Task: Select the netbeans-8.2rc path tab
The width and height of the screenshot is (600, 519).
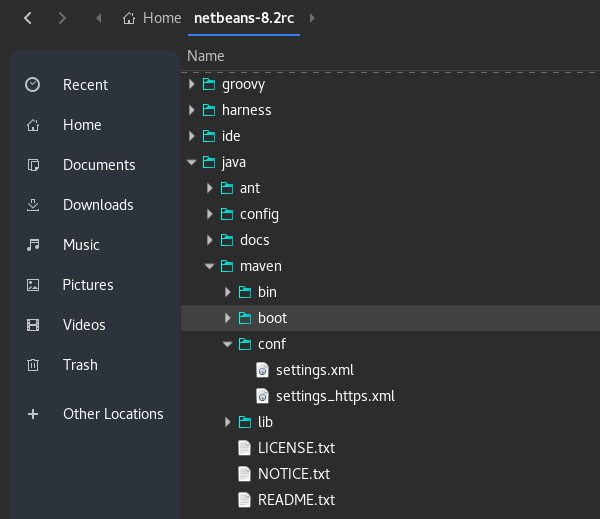Action: pyautogui.click(x=244, y=18)
